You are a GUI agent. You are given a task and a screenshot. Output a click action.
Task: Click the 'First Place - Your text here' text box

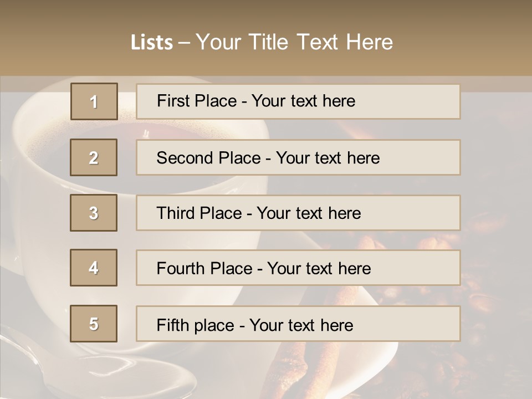click(298, 101)
